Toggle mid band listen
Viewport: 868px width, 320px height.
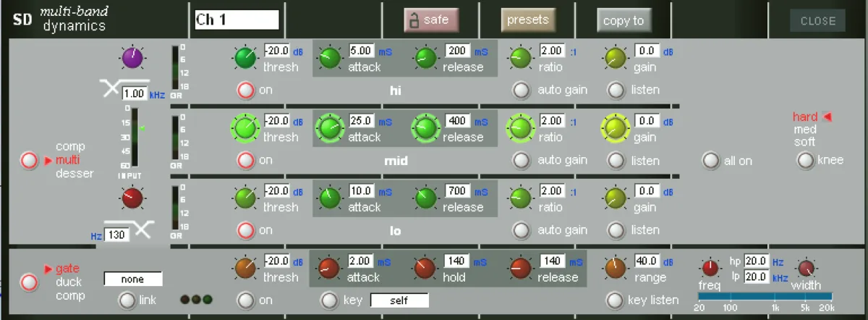coord(616,160)
